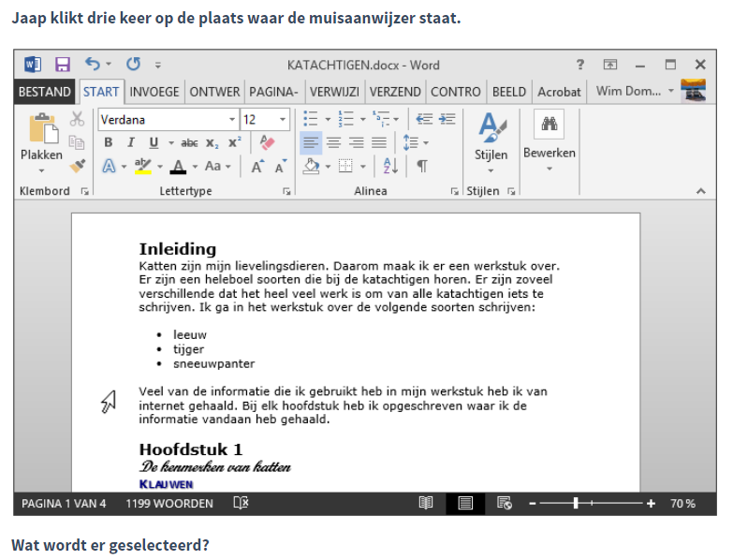The width and height of the screenshot is (733, 560).
Task: Click the zoom slider handle
Action: [576, 504]
